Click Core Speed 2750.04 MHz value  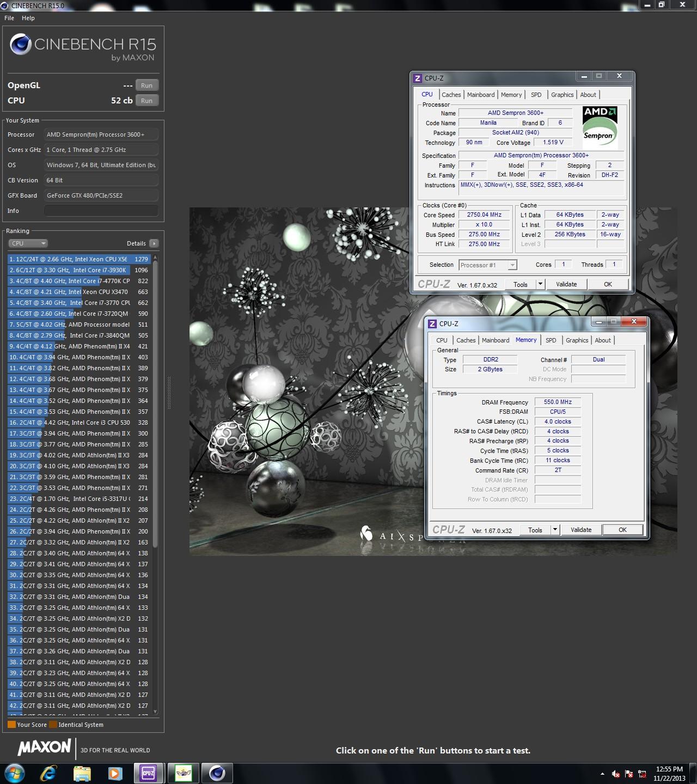tap(484, 215)
